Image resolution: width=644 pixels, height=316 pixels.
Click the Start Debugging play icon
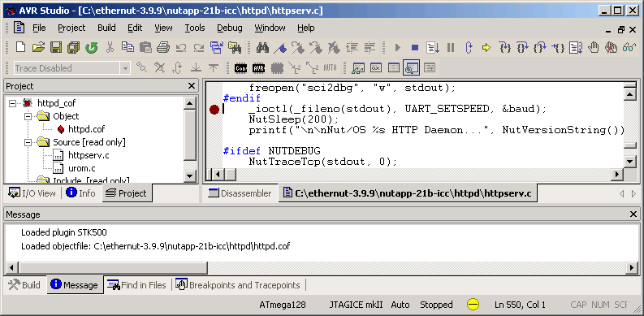[x=397, y=48]
